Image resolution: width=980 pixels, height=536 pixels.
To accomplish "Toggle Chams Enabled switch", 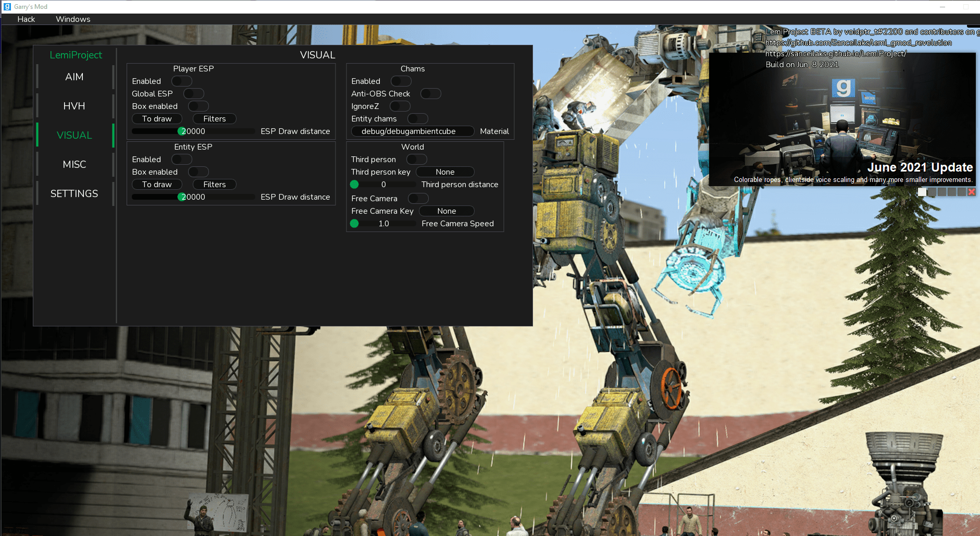I will [401, 81].
